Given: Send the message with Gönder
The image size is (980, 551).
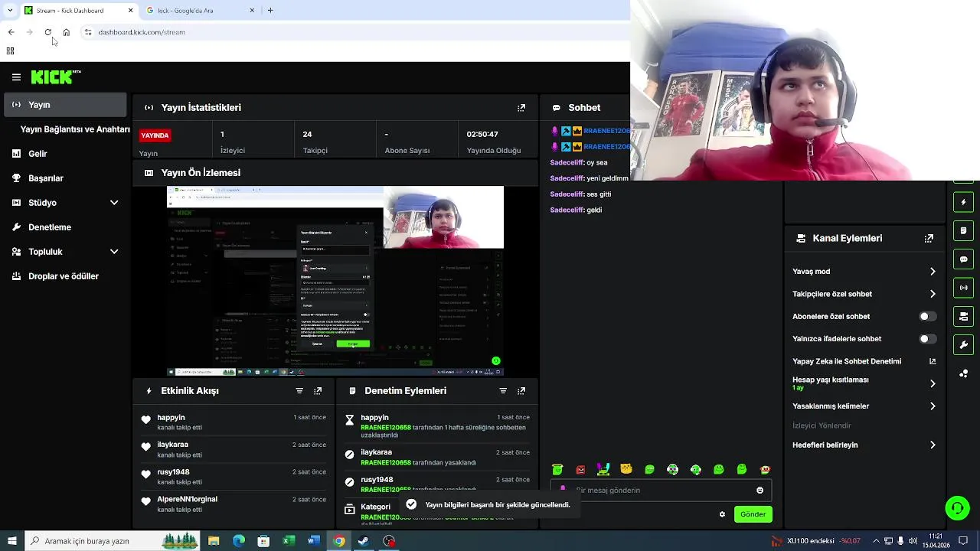Looking at the screenshot, I should (753, 514).
